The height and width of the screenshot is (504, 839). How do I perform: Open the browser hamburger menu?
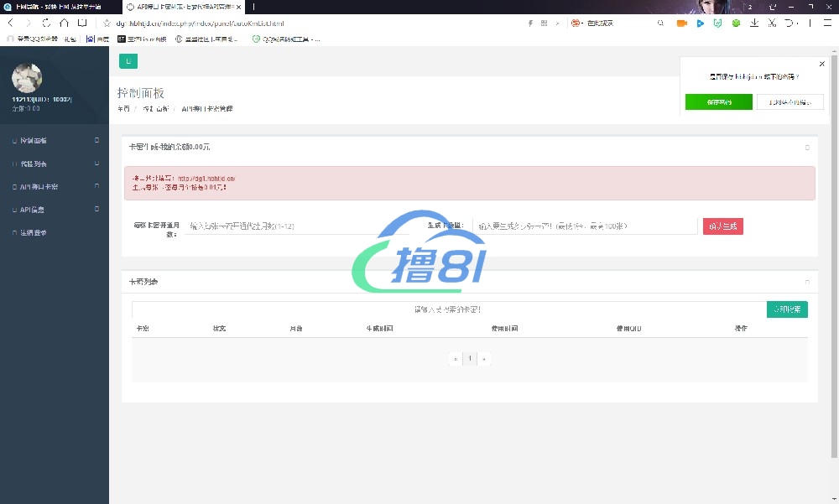click(x=827, y=23)
